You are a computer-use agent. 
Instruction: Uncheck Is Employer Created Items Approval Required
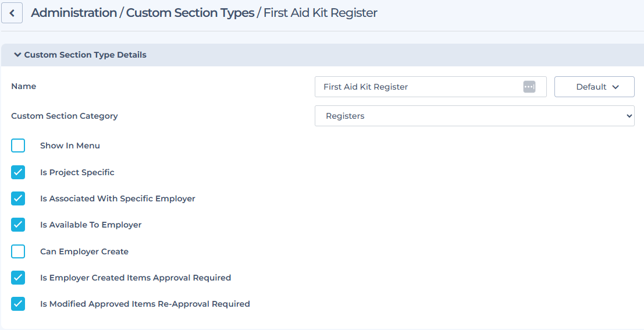tap(18, 278)
